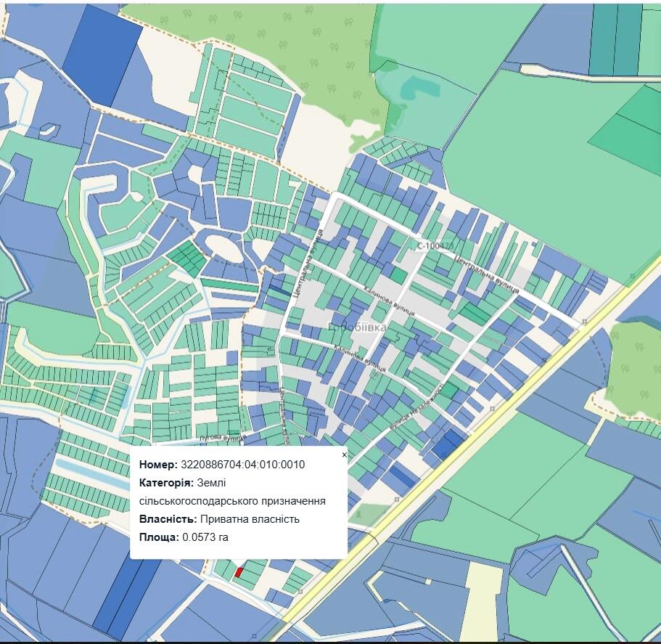This screenshot has width=661, height=644.
Task: Click the Лугова вулиця street label
Action: click(222, 439)
